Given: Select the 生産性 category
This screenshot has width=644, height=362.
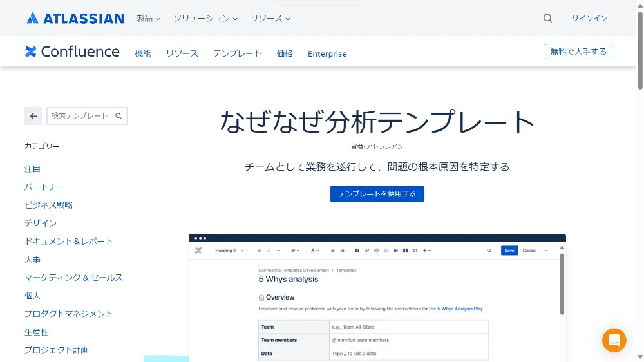Looking at the screenshot, I should coord(37,332).
